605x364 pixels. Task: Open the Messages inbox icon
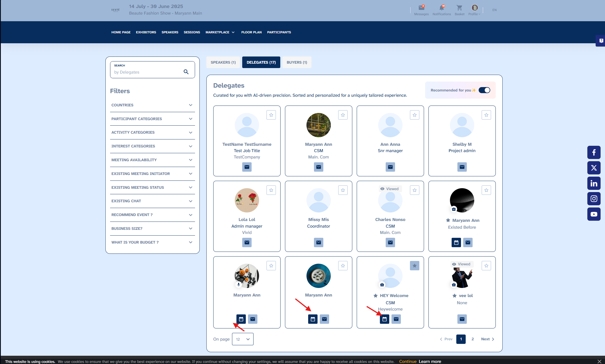coord(421,8)
